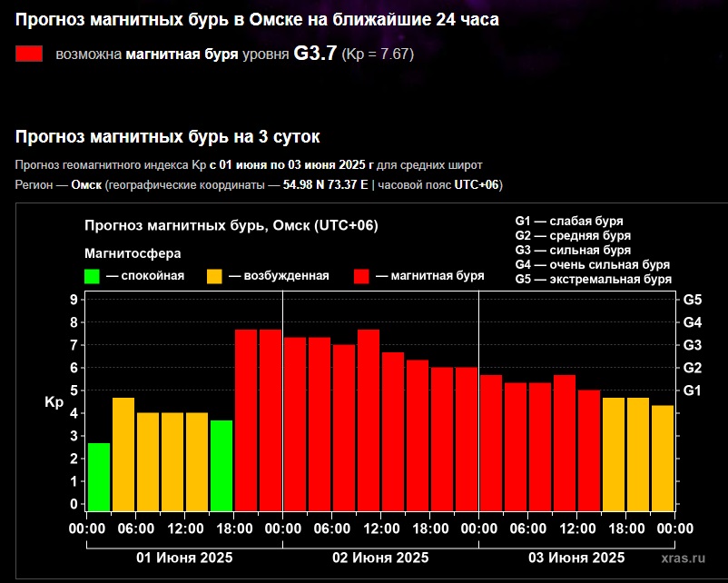This screenshot has height=583, width=728.
Task: Click the red "магнитная буря" legend swatch
Action: click(x=362, y=276)
